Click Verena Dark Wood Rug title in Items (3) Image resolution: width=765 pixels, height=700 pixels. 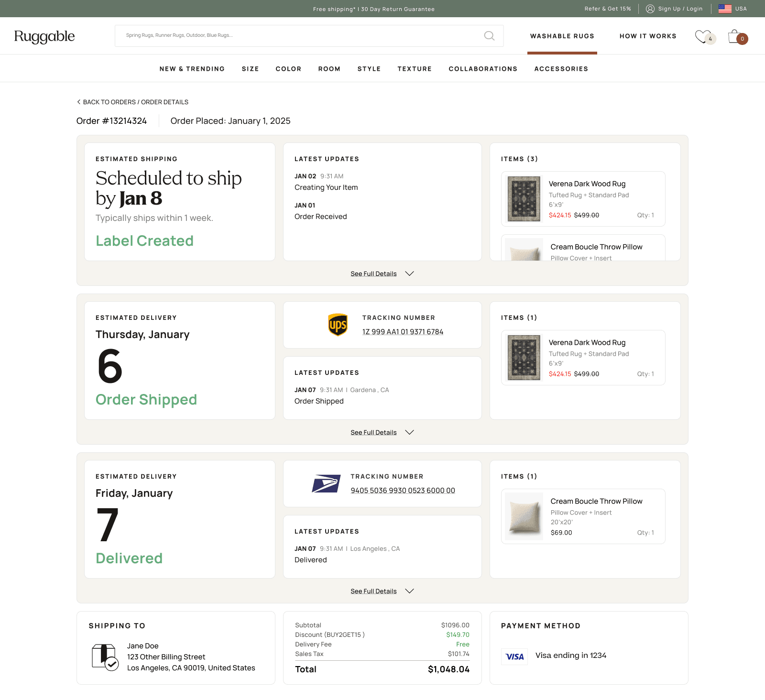pyautogui.click(x=587, y=184)
